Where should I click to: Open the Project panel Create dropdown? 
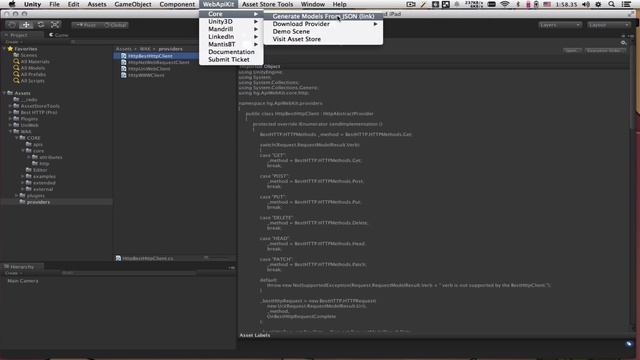click(x=13, y=42)
